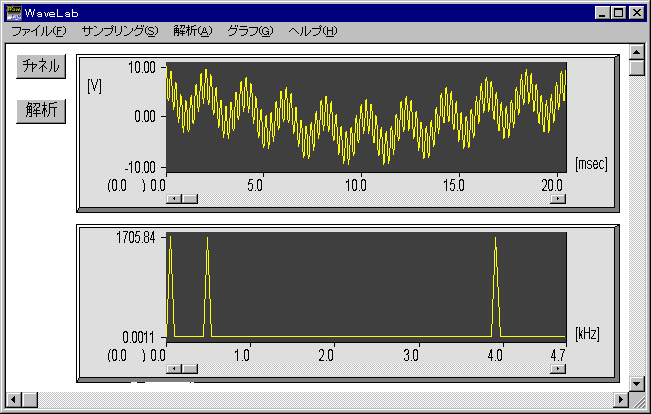The width and height of the screenshot is (651, 414).
Task: Open the ヘルプ(H) menu
Action: pos(313,31)
